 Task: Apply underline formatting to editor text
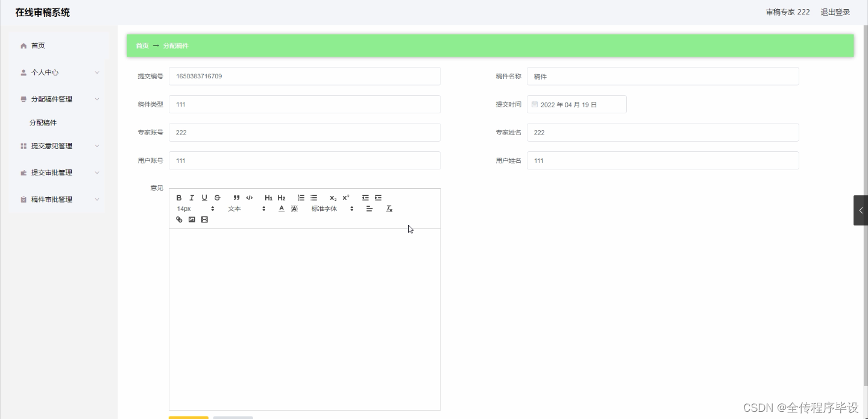[204, 197]
